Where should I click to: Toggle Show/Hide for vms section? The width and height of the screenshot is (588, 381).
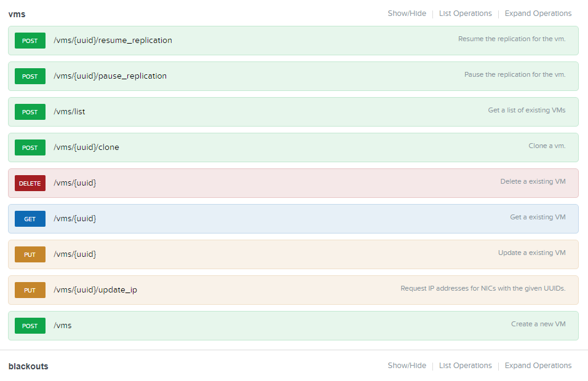(407, 14)
